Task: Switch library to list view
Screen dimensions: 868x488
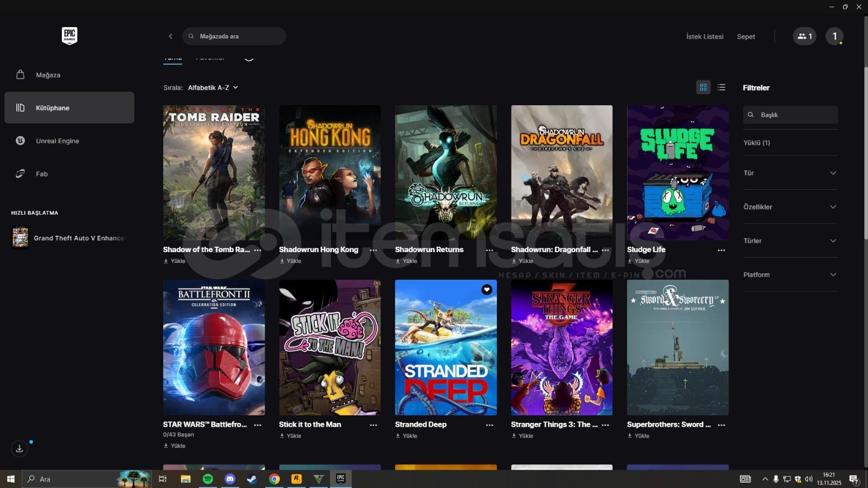Action: point(721,87)
